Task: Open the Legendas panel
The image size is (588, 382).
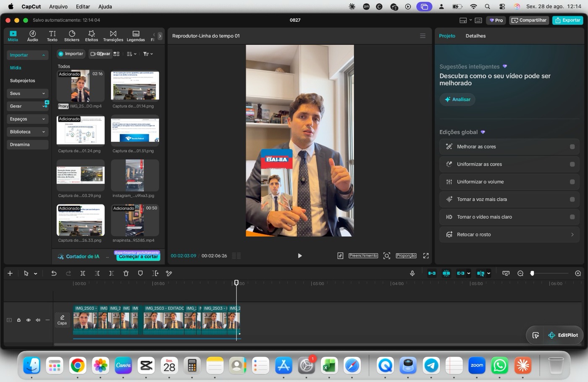Action: (x=136, y=36)
